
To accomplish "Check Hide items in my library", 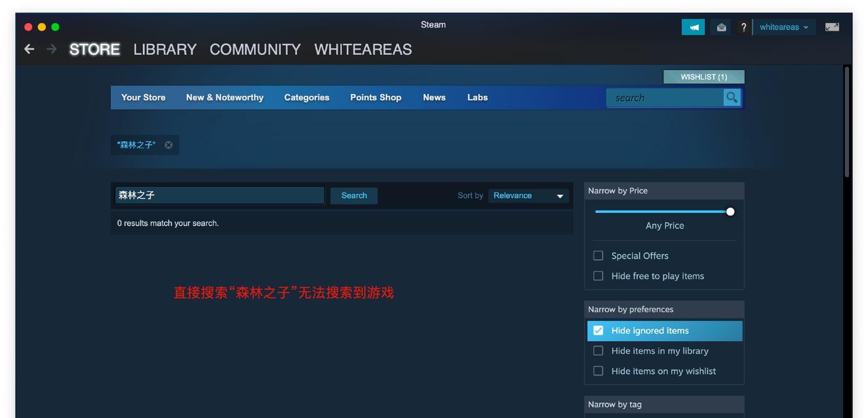I will tap(598, 351).
